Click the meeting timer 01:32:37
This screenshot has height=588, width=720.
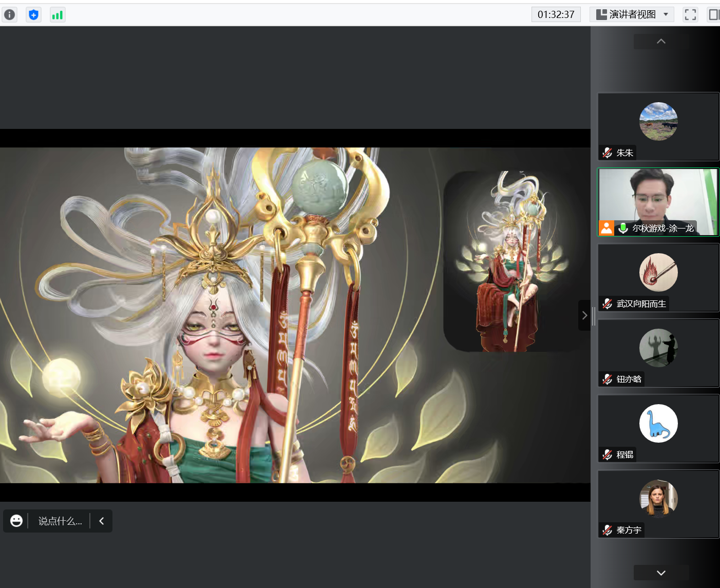tap(556, 14)
